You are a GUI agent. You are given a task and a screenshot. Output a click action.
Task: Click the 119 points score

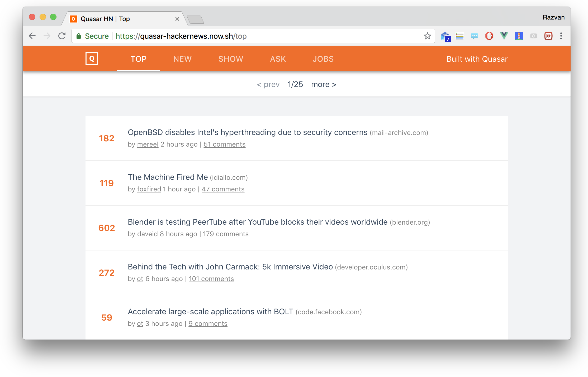(x=107, y=183)
